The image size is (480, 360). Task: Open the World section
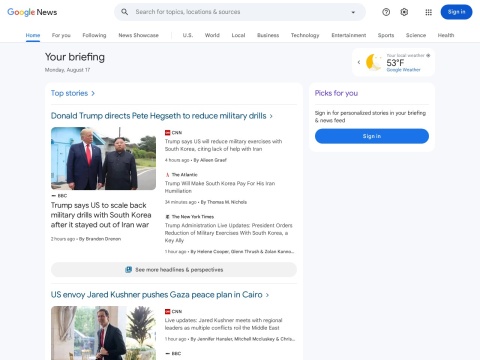tap(212, 35)
